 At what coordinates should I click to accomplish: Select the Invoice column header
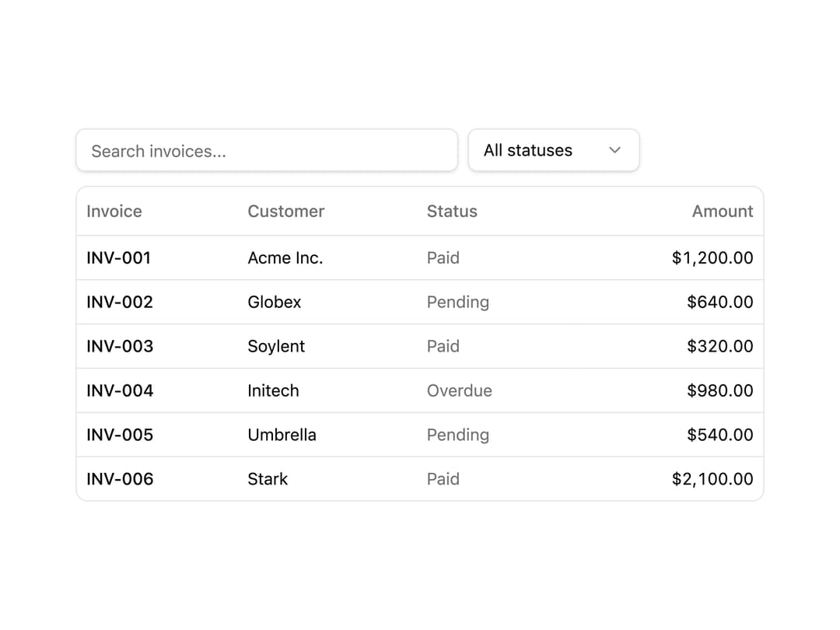(x=114, y=211)
